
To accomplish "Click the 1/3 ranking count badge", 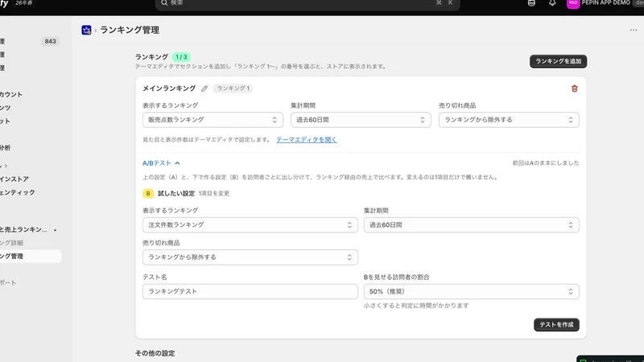I will click(181, 57).
